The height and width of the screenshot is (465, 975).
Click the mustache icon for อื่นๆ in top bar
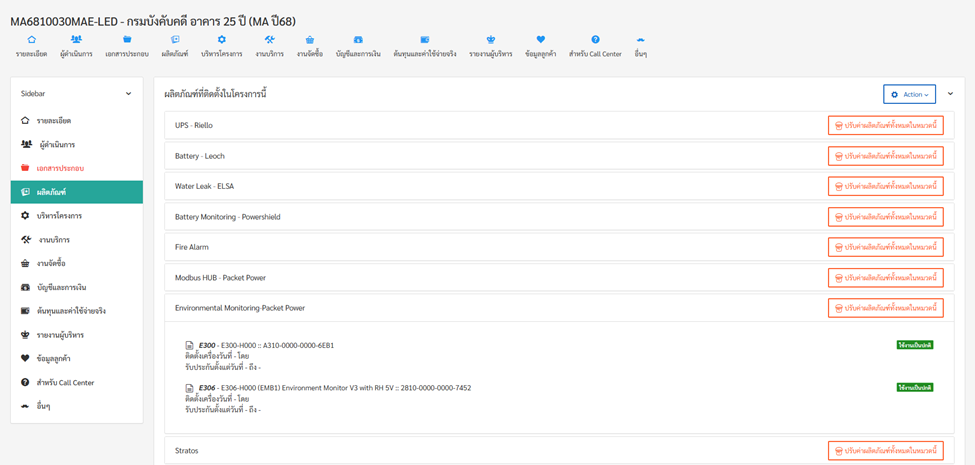[640, 40]
